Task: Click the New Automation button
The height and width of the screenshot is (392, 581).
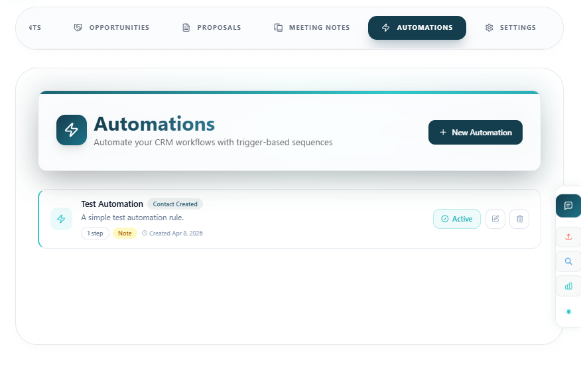Action: pos(475,132)
